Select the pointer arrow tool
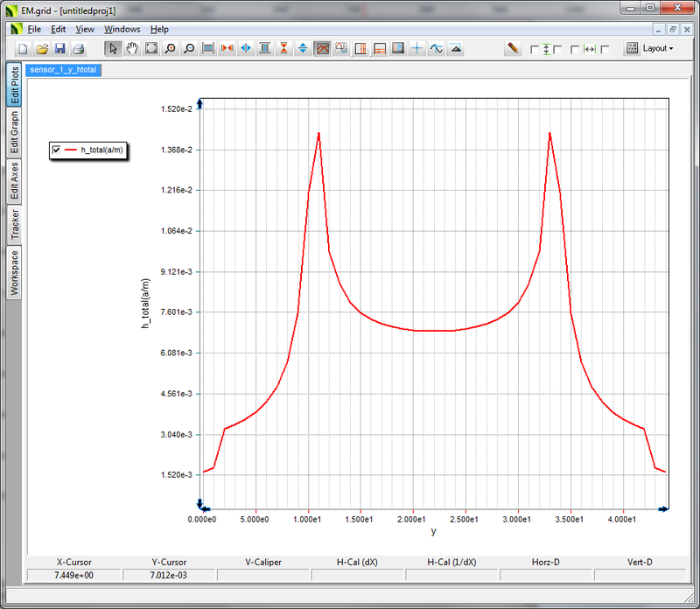This screenshot has height=609, width=700. pos(113,49)
